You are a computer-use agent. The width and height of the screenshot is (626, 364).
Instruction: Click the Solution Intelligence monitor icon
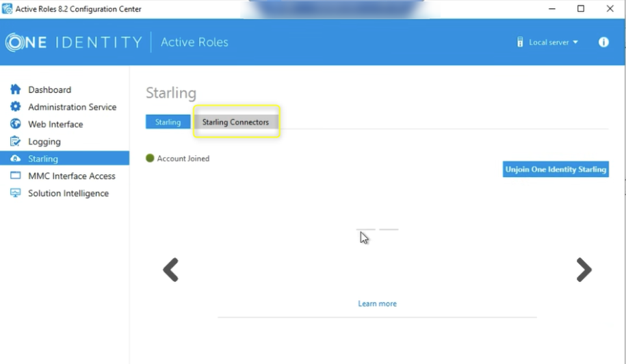click(15, 193)
